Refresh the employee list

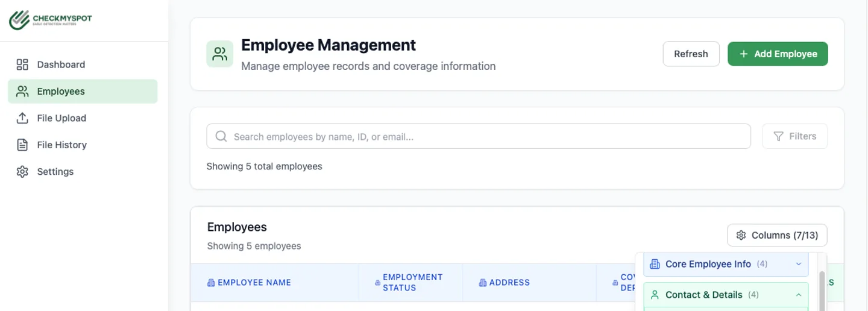691,54
